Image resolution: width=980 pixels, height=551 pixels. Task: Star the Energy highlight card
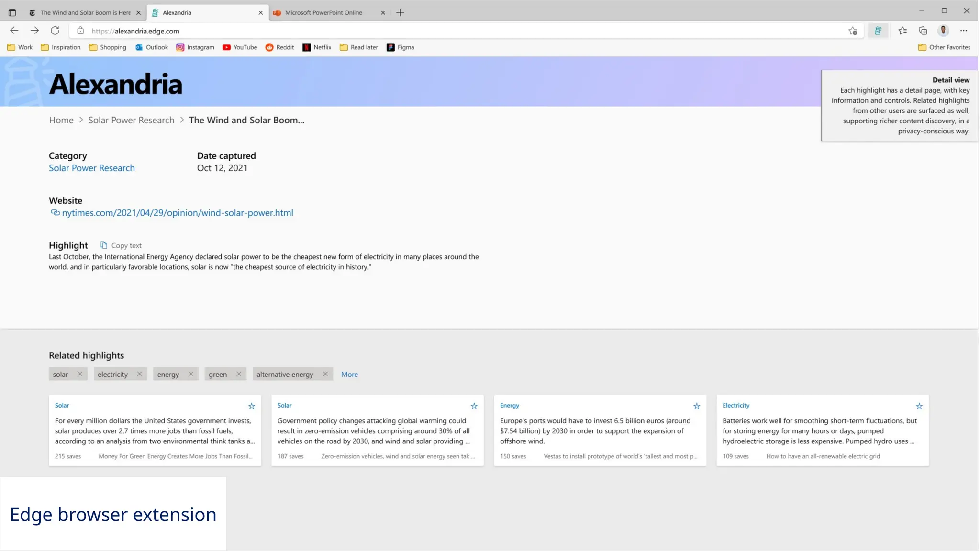[x=697, y=406]
